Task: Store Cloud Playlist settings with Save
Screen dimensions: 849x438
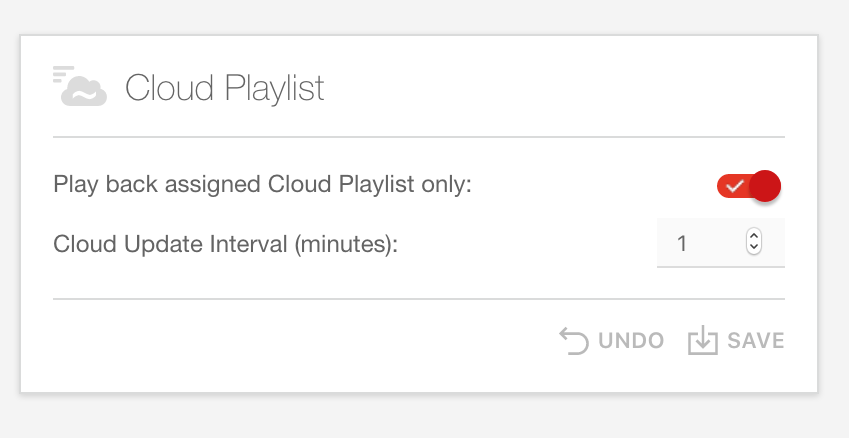Action: click(x=736, y=341)
